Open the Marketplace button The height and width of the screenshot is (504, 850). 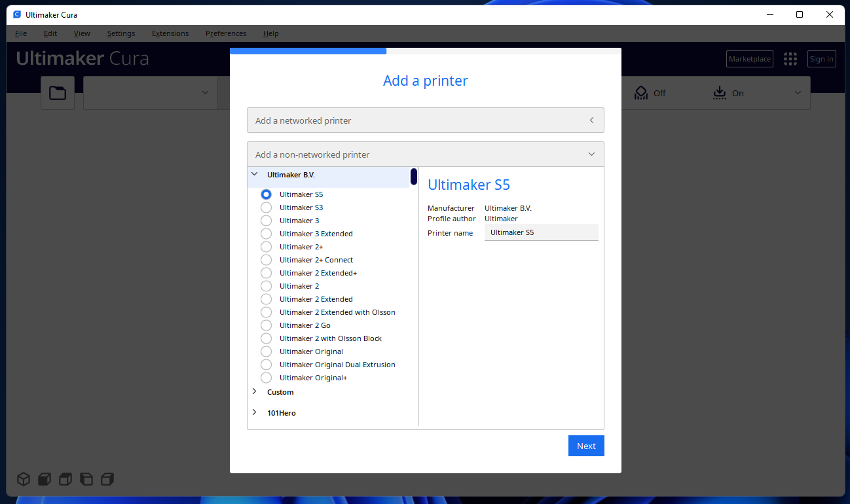750,59
